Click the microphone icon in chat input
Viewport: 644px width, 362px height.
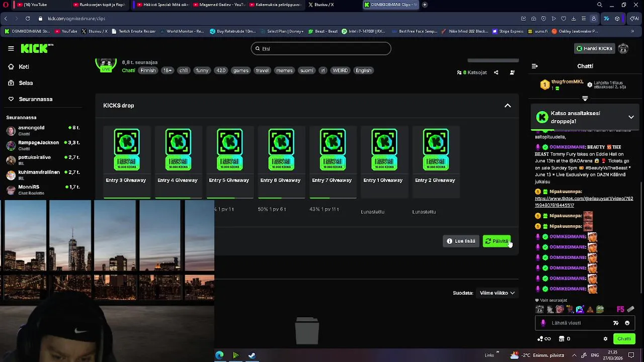(x=543, y=323)
